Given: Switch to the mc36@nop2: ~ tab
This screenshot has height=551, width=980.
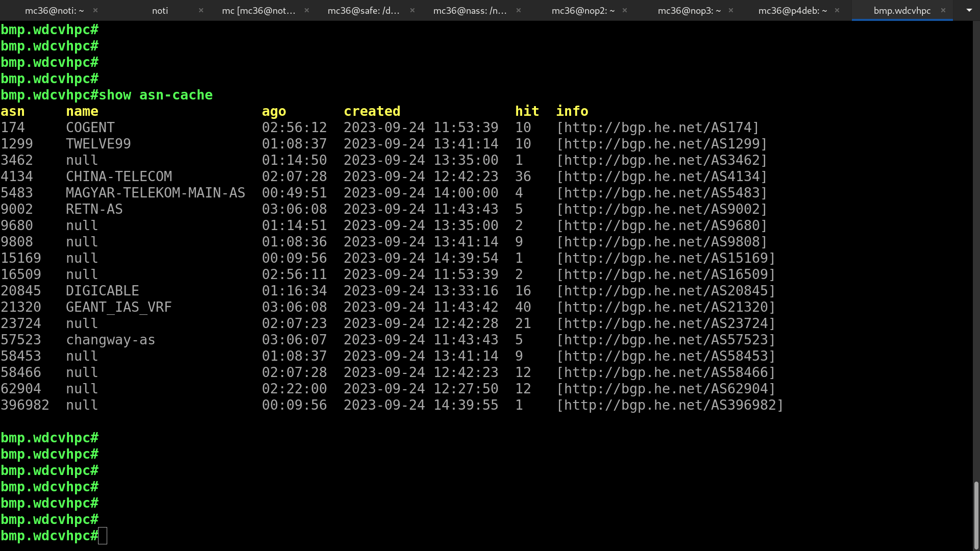Looking at the screenshot, I should [583, 10].
